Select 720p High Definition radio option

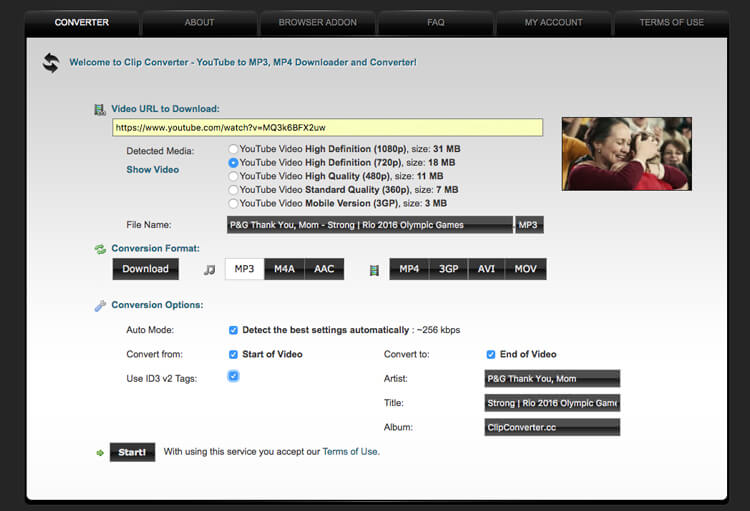tap(233, 163)
